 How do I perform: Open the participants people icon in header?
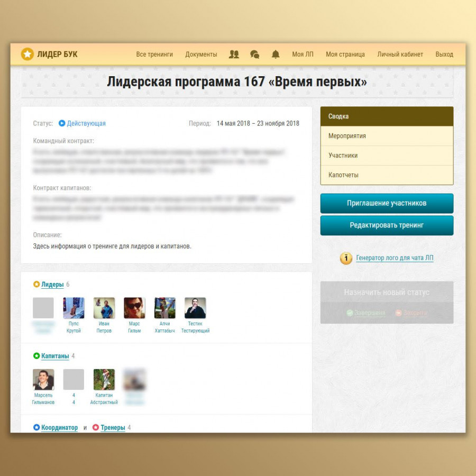(x=234, y=54)
